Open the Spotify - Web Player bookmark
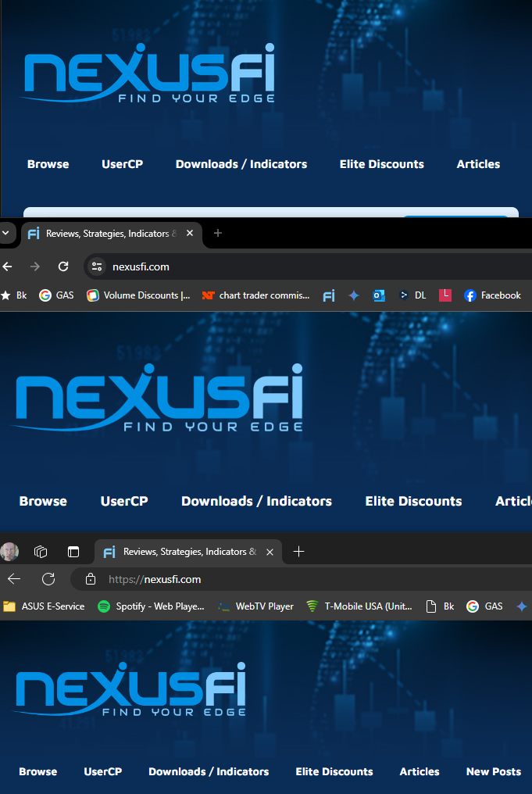The width and height of the screenshot is (532, 794). [151, 606]
